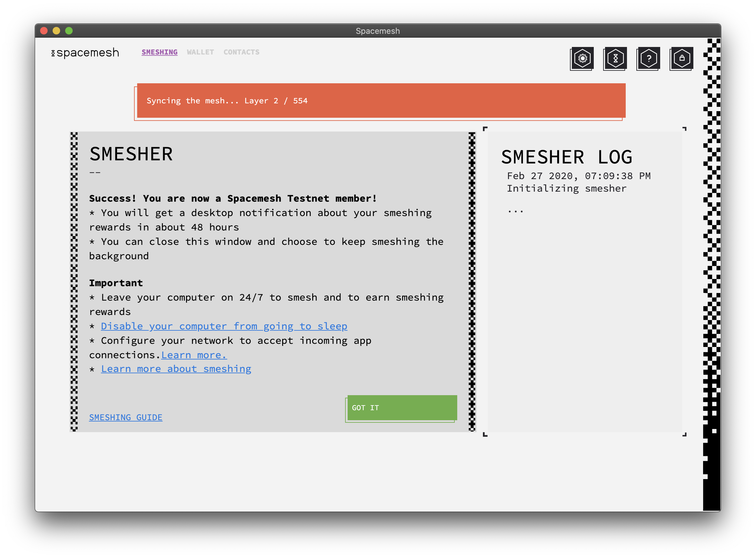Image resolution: width=756 pixels, height=558 pixels.
Task: Click the hourglass symbol inside the second hexagon
Action: pos(615,59)
